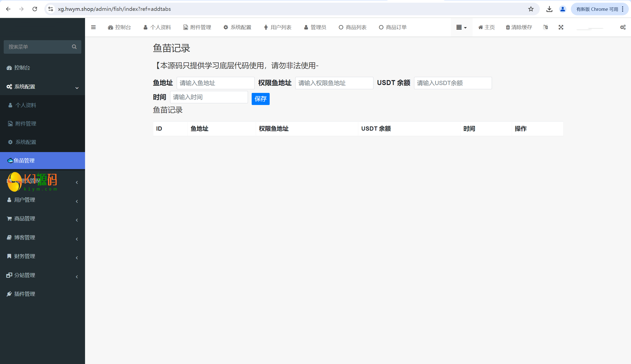
Task: Expand the 用户管理 sidebar menu
Action: (42, 200)
